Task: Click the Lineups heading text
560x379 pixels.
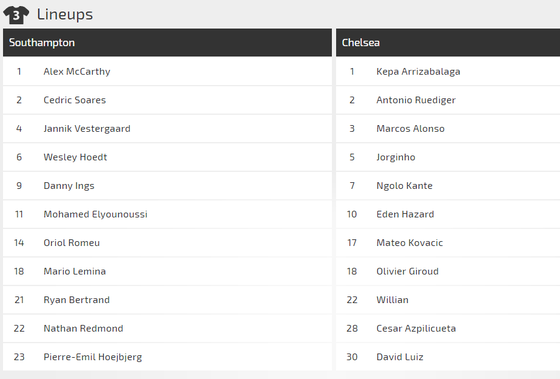Action: pyautogui.click(x=65, y=15)
